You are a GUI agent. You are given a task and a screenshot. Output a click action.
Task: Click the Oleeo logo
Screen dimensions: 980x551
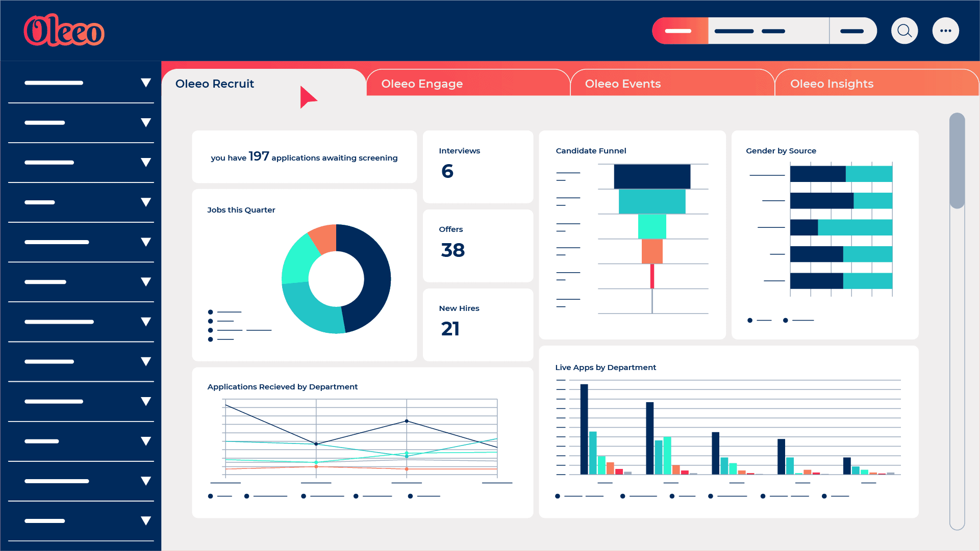tap(64, 31)
